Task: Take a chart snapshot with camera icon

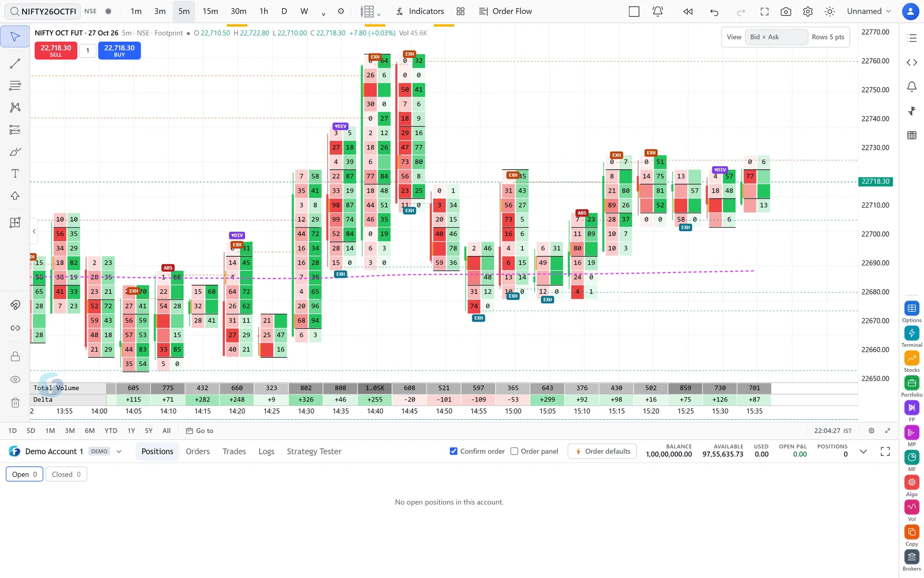Action: pyautogui.click(x=785, y=11)
